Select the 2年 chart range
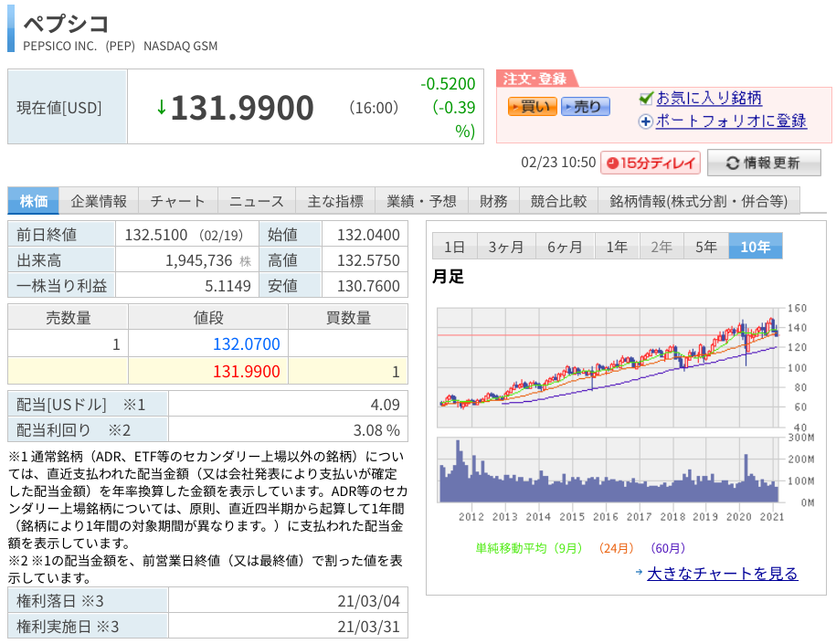This screenshot has width=836, height=644. (661, 247)
